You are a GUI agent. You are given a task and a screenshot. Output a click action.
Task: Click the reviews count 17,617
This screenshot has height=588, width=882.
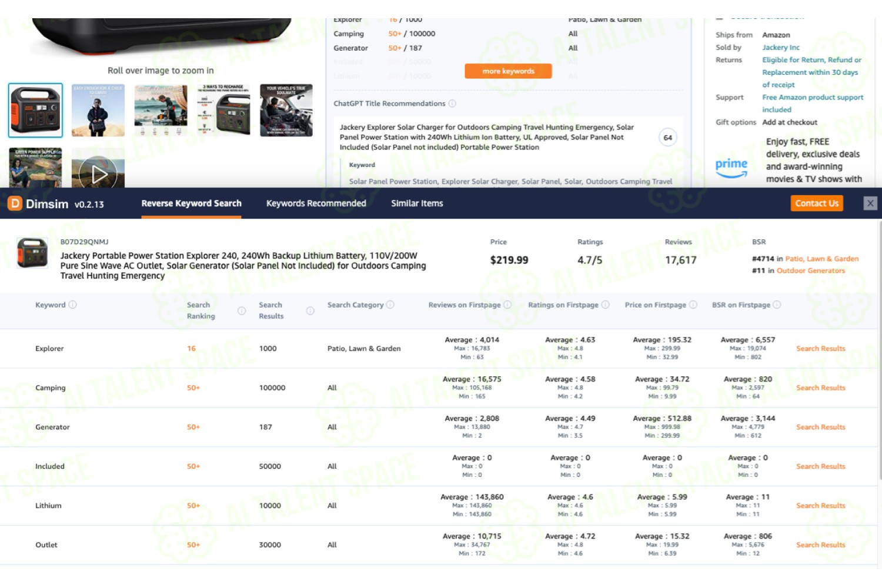click(680, 260)
